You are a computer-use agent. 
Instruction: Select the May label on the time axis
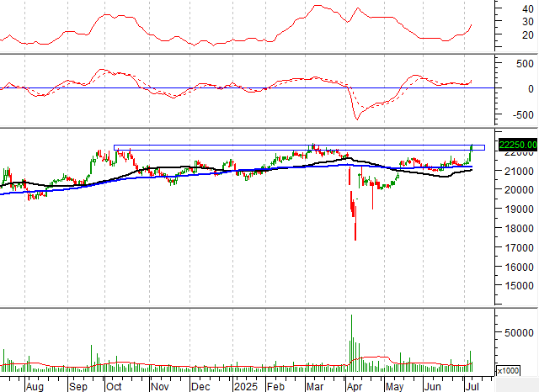tap(395, 386)
